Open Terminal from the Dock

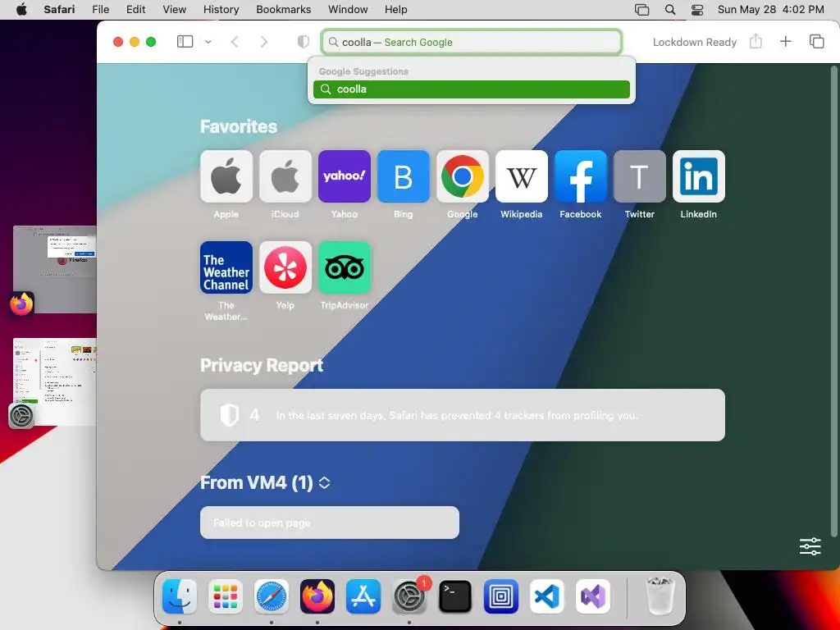454,596
